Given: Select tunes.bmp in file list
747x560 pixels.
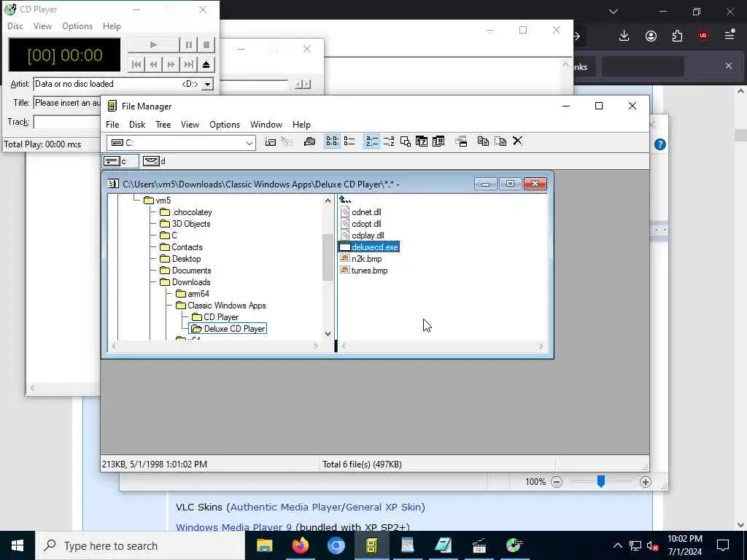Looking at the screenshot, I should click(364, 271).
